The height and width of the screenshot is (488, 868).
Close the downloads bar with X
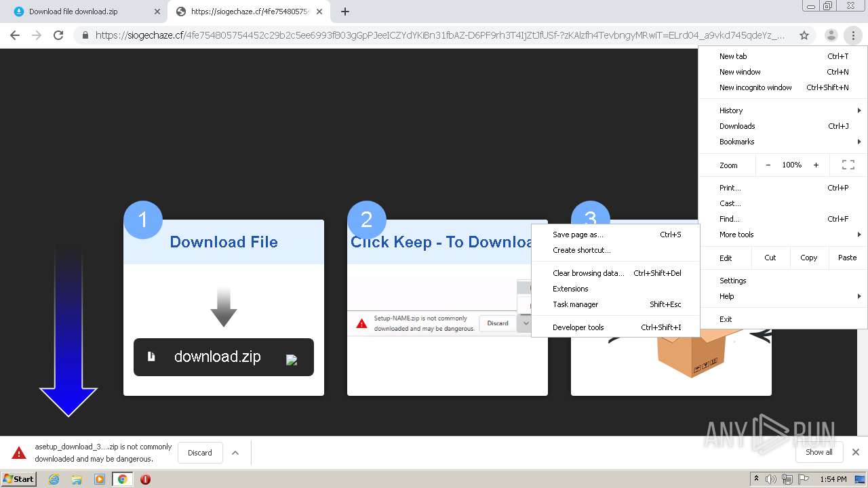(x=856, y=452)
